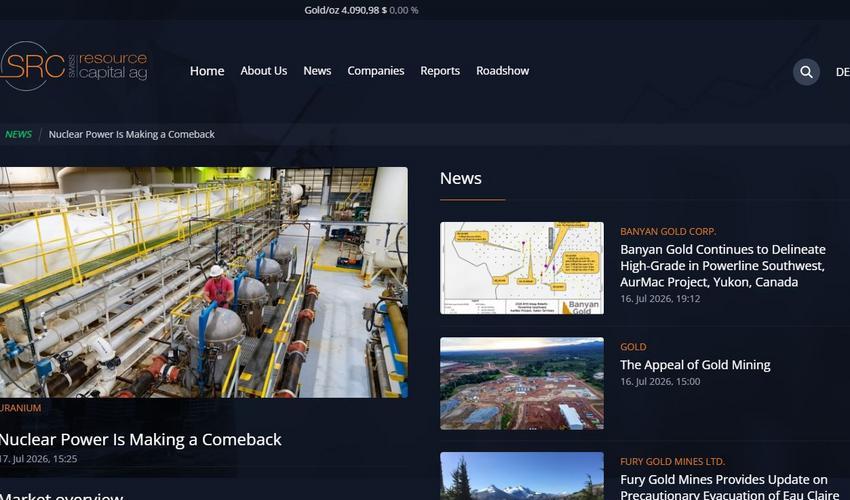Open News menu item
The height and width of the screenshot is (500, 850).
tap(317, 71)
